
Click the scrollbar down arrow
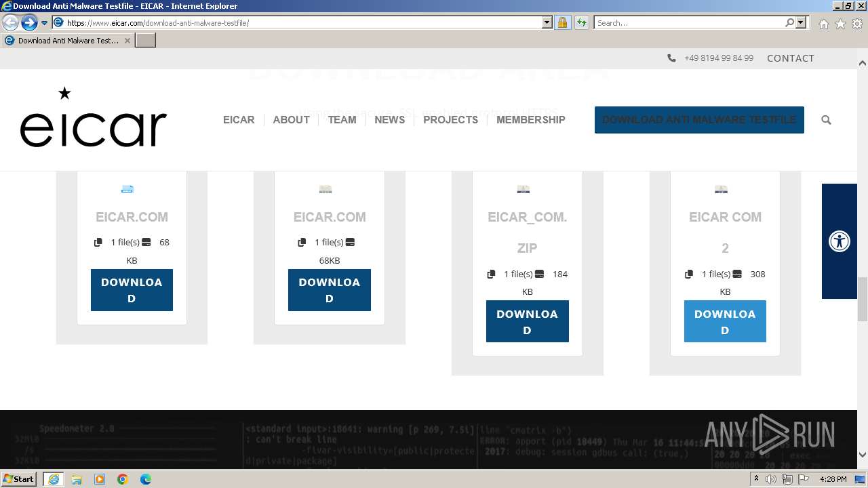862,455
